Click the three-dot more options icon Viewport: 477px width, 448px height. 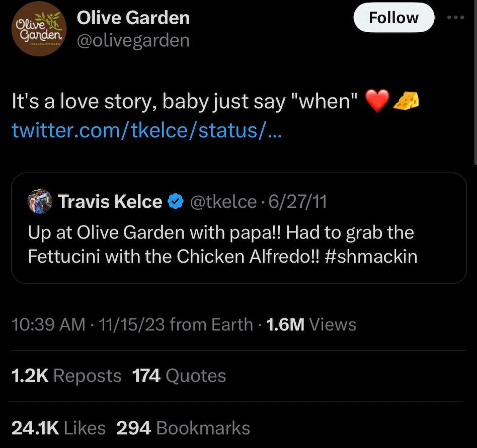(455, 17)
